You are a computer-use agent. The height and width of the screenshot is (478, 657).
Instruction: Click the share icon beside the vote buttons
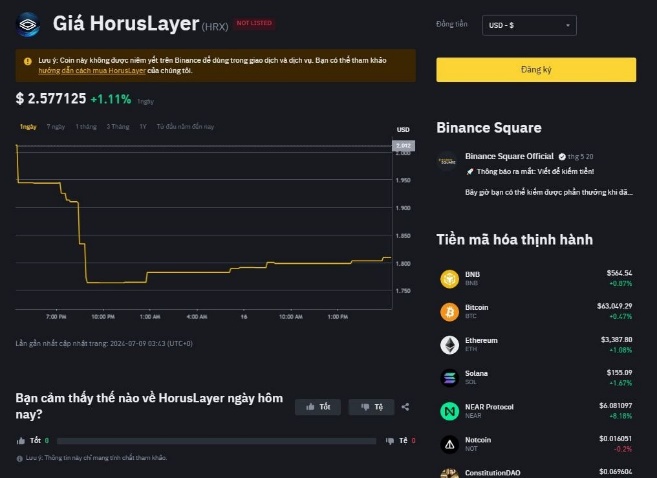(x=405, y=407)
